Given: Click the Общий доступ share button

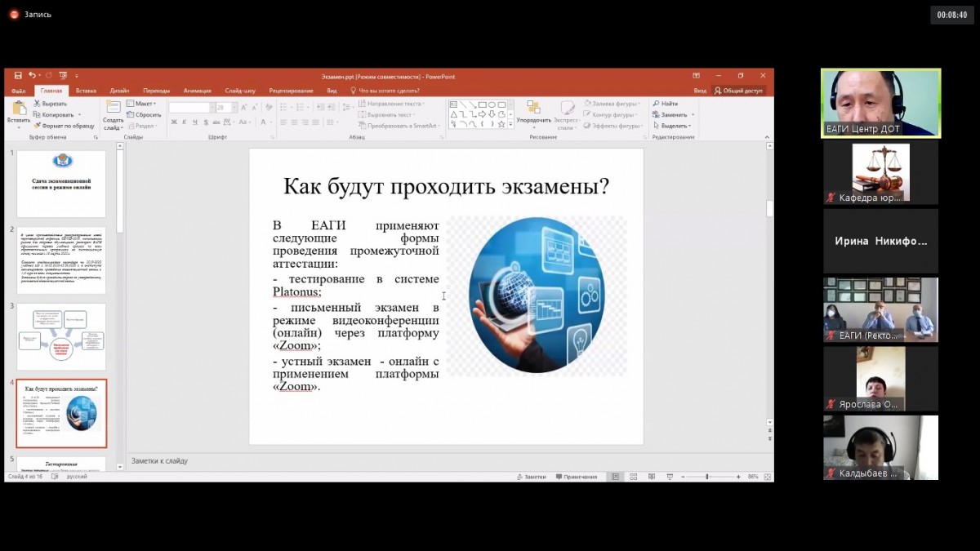Looking at the screenshot, I should [x=738, y=91].
